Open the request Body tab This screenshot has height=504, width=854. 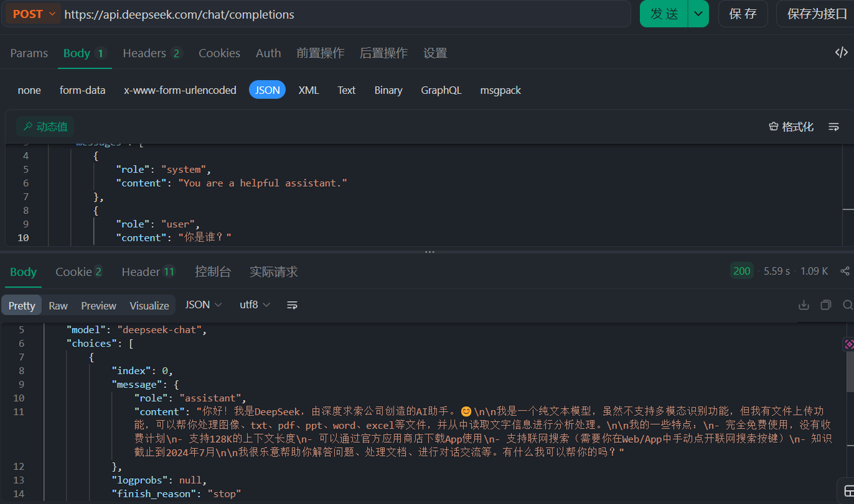pos(84,53)
